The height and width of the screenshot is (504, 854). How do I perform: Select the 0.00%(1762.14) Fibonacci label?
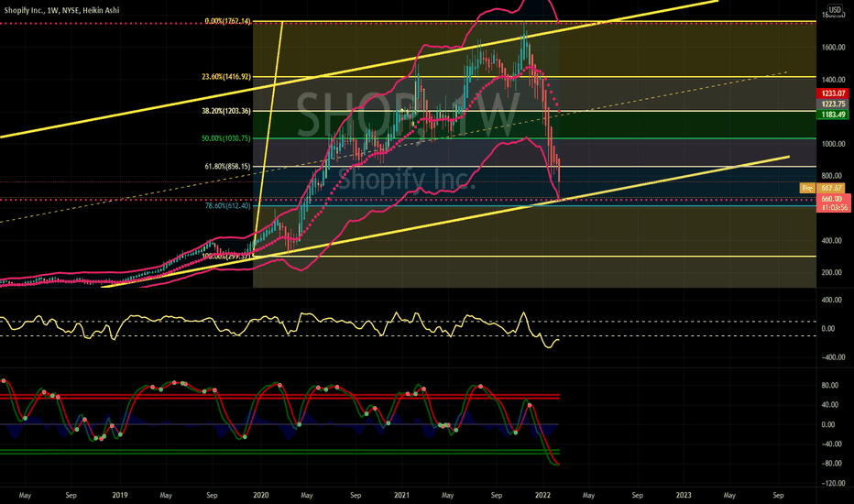[227, 21]
